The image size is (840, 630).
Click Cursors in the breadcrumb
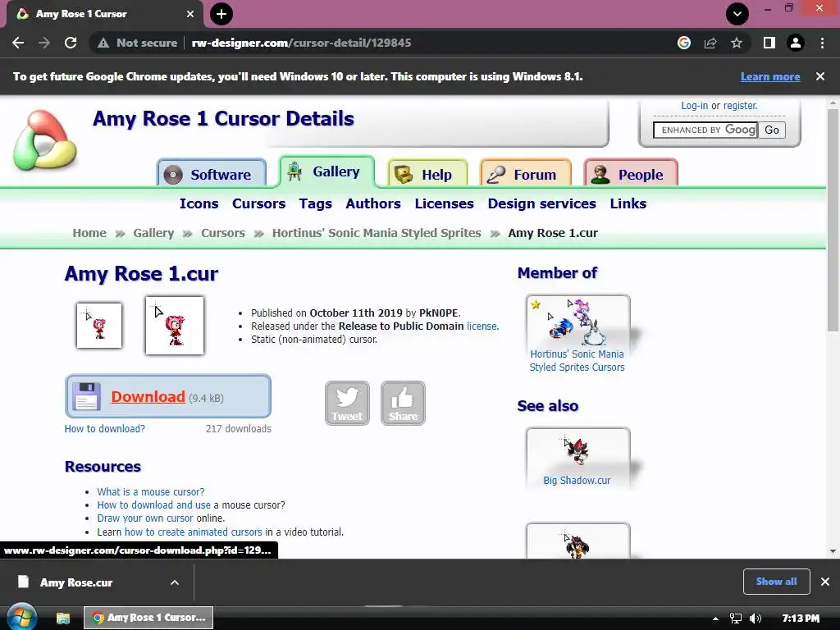point(223,233)
